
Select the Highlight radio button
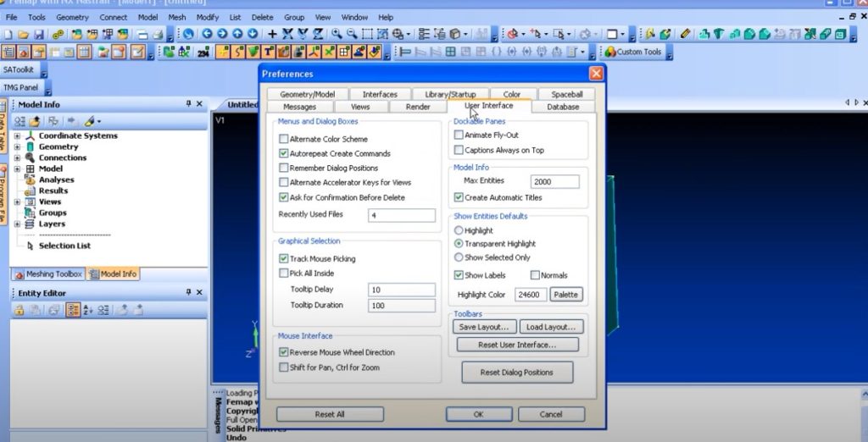[459, 230]
